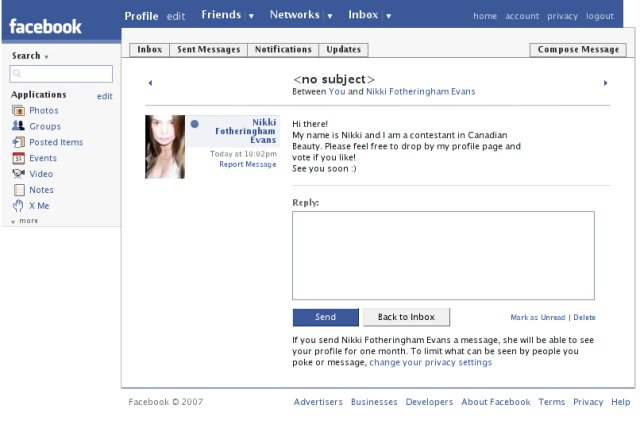Click the magnifier icon in search box
Viewport: 640px width, 432px height.
click(x=17, y=73)
